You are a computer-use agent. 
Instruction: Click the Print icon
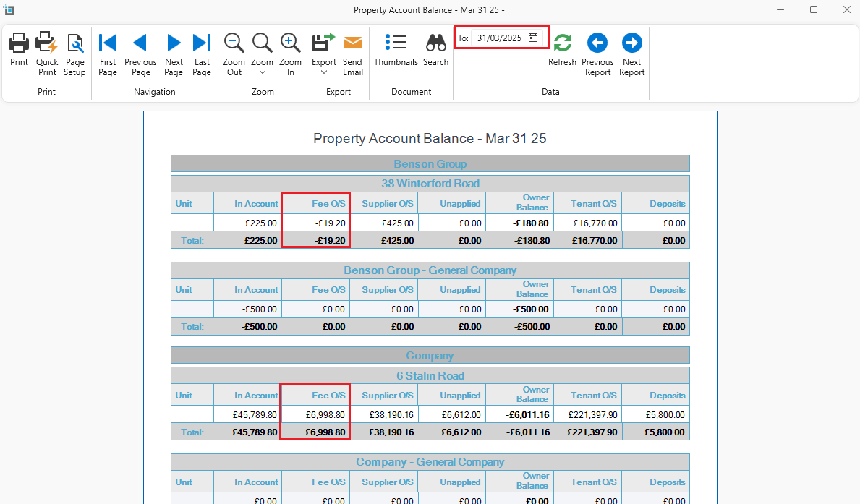click(19, 43)
